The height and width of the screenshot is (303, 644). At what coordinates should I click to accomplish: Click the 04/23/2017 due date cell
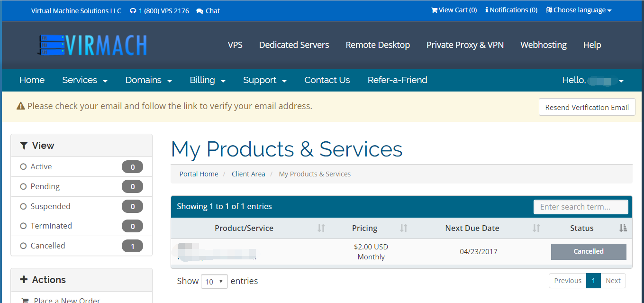pyautogui.click(x=479, y=252)
